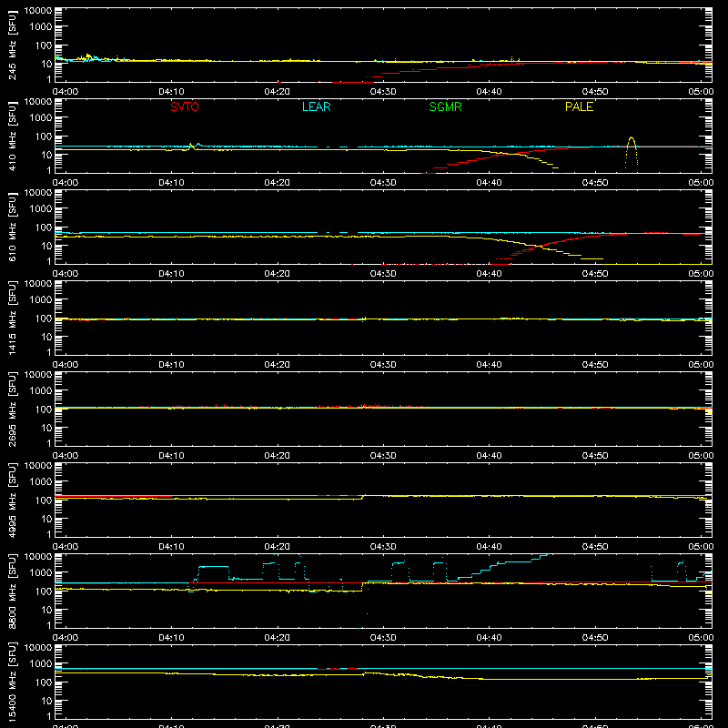Click the red-yellow curve crossing in 610 MHz panel
Viewport: 728px width, 728px height.
tap(539, 246)
